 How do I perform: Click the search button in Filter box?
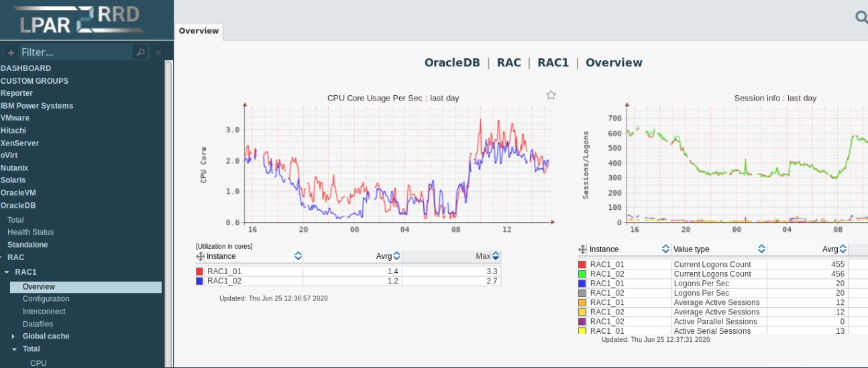point(140,52)
